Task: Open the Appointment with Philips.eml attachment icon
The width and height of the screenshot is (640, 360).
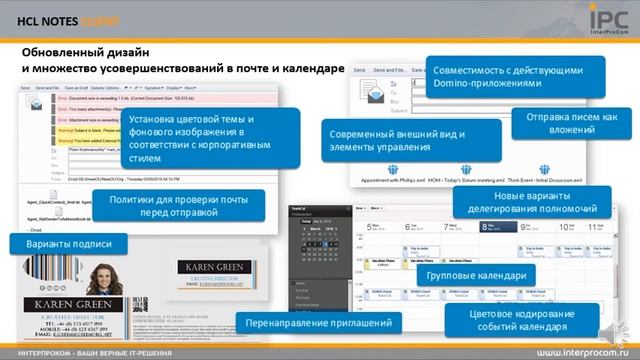Action: click(x=393, y=169)
